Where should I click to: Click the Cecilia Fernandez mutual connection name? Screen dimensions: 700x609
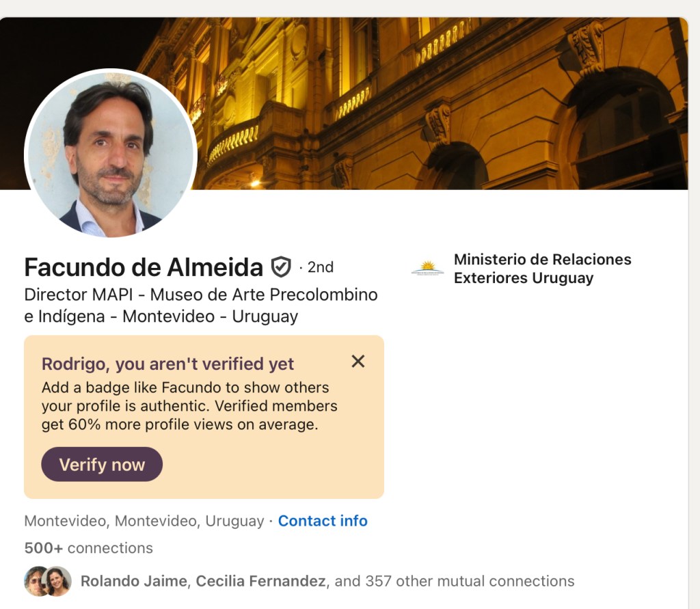point(260,581)
